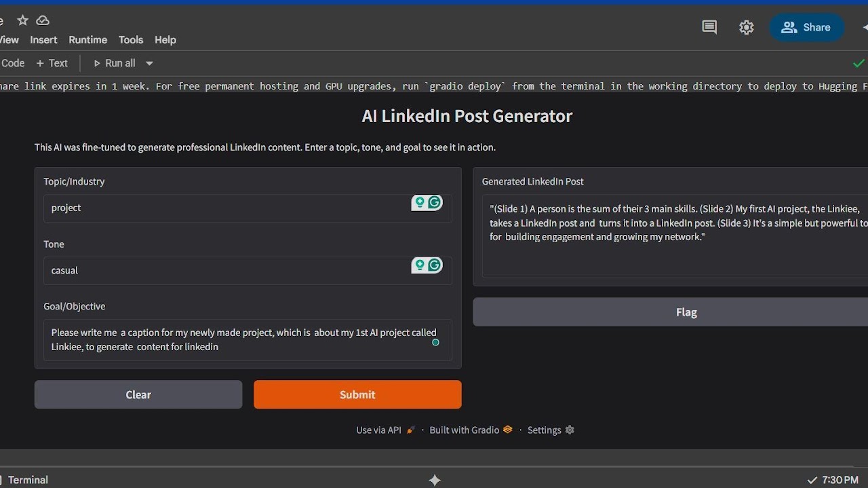The image size is (868, 488).
Task: Open the comments panel icon
Action: click(x=709, y=27)
